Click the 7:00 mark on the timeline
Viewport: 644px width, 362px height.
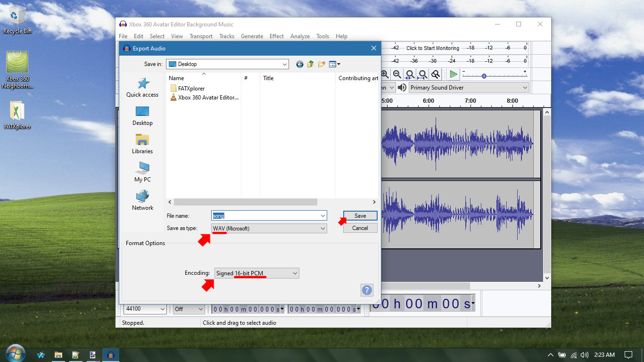(470, 101)
